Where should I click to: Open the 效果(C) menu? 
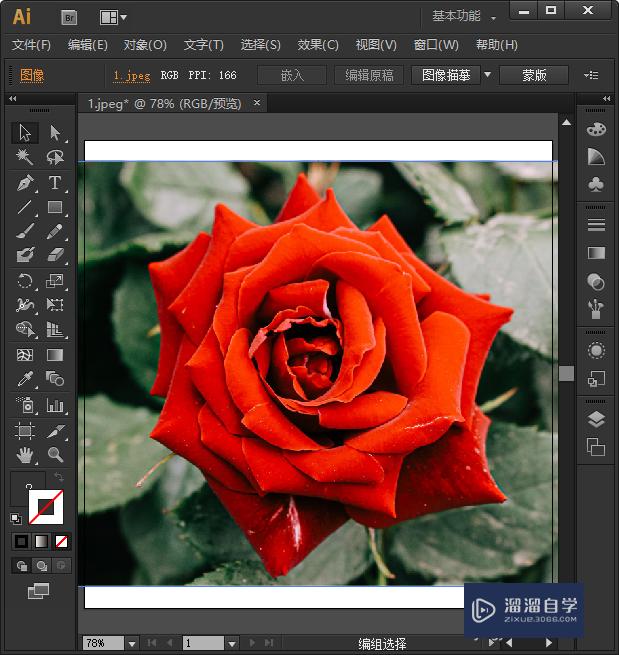tap(318, 45)
